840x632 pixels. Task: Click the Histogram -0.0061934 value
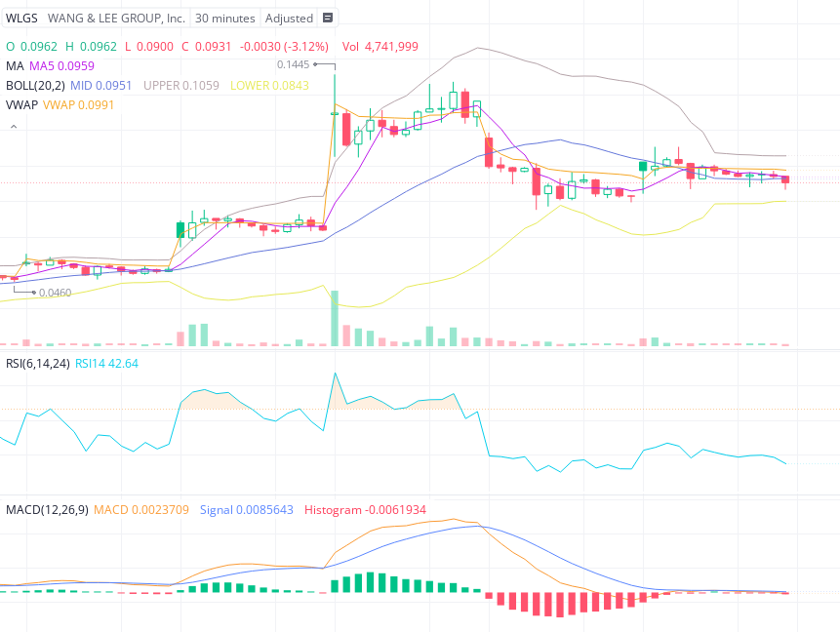(x=365, y=510)
